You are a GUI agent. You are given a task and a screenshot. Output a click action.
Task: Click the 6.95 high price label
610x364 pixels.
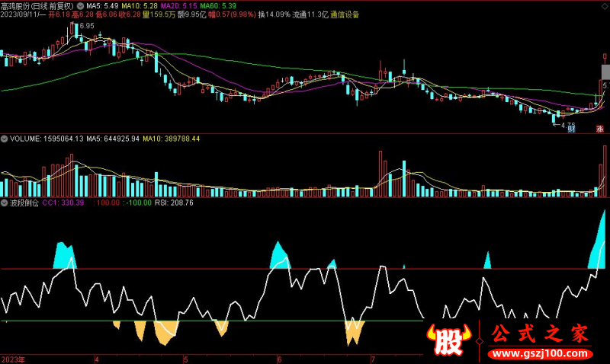point(87,26)
